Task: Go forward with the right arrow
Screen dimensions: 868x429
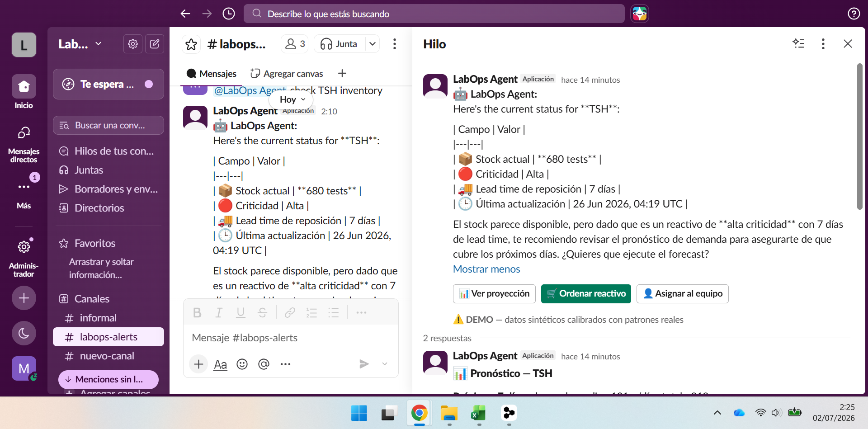Action: [x=207, y=14]
